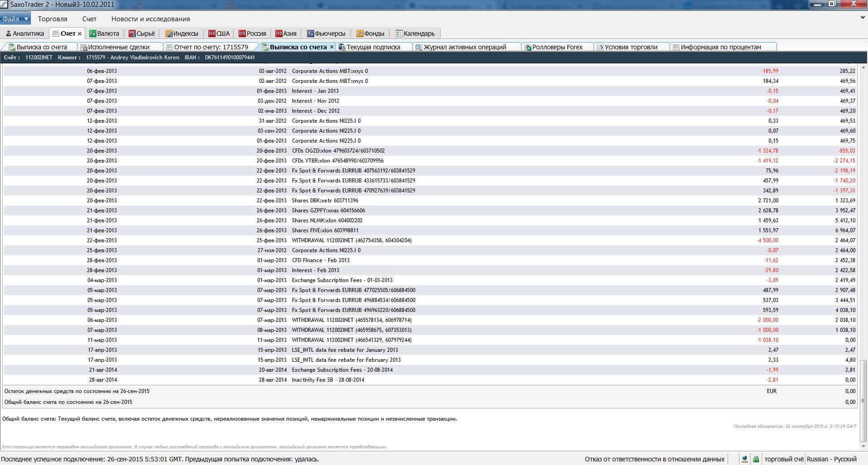
Task: Expand the ribbon chevron at top right
Action: [863, 18]
